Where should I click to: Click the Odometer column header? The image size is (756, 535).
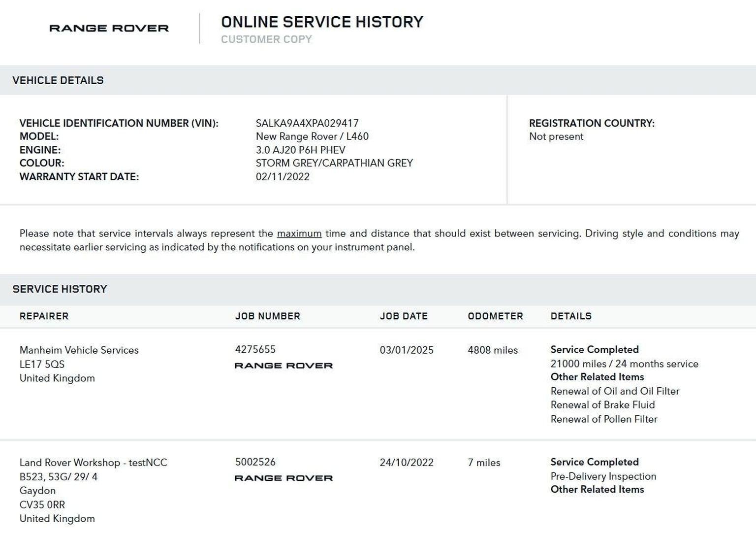click(x=495, y=316)
